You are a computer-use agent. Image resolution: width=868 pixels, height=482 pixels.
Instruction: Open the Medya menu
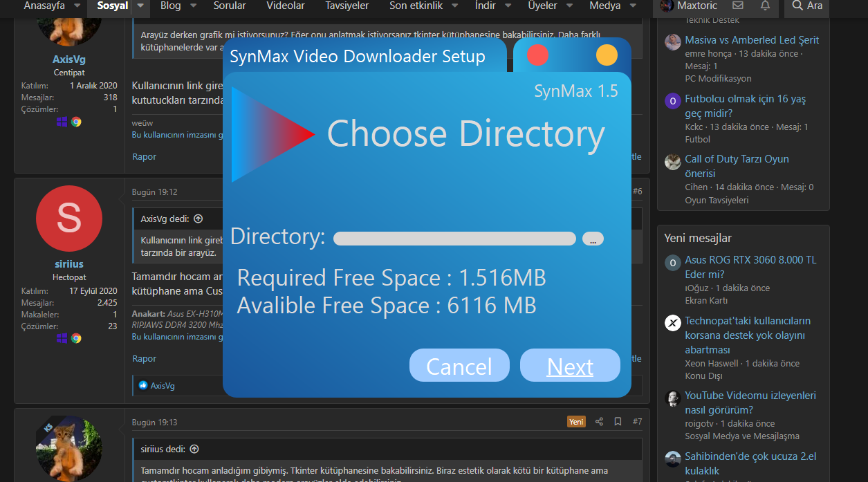(605, 6)
